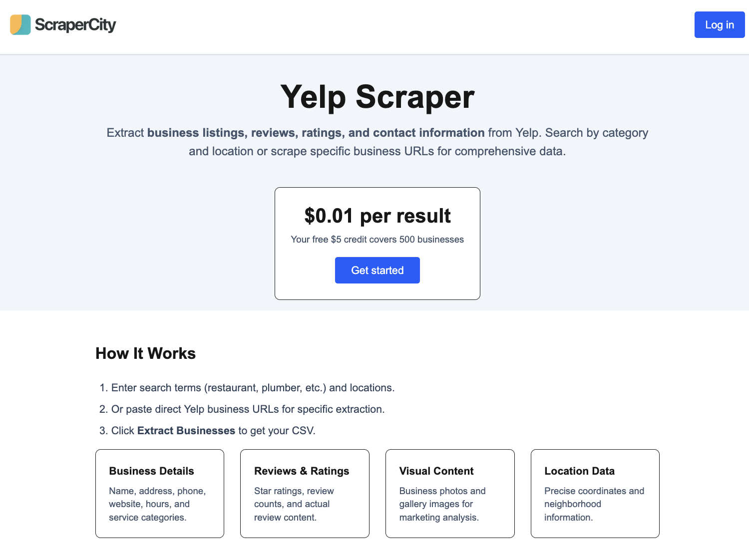
Task: Click step one about entering search terms
Action: (x=247, y=387)
